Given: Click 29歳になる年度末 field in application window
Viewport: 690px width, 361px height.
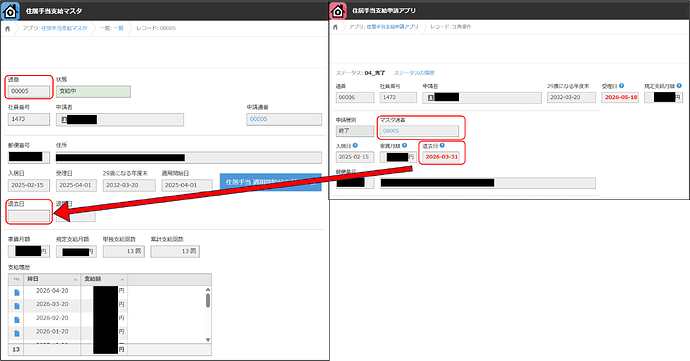Looking at the screenshot, I should click(x=571, y=97).
